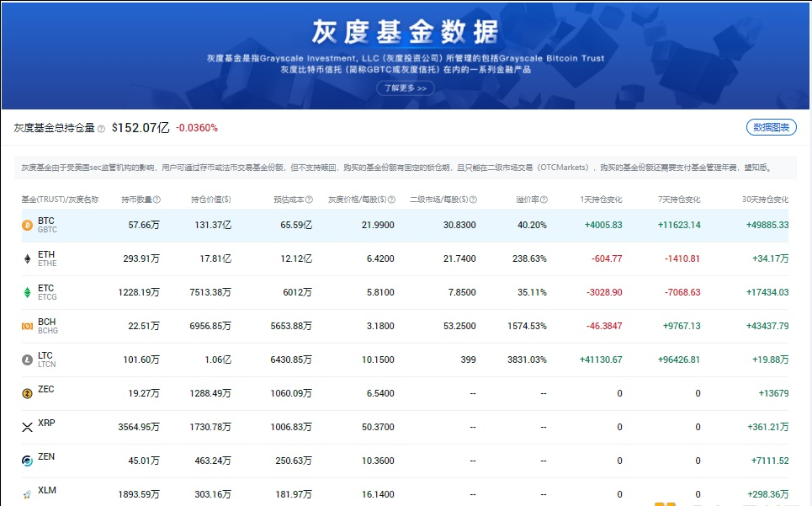The width and height of the screenshot is (812, 506).
Task: Click LTC premium rate 3831.03%
Action: coord(528,360)
